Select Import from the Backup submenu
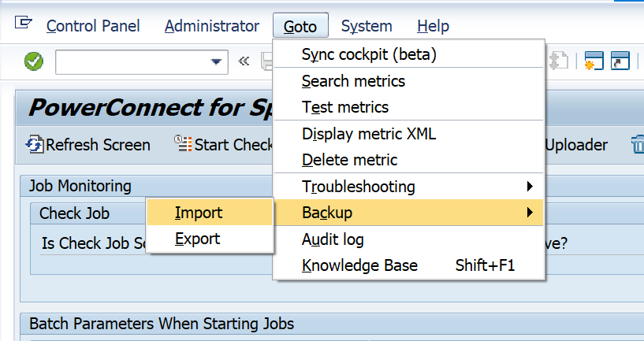The height and width of the screenshot is (341, 644). (199, 213)
